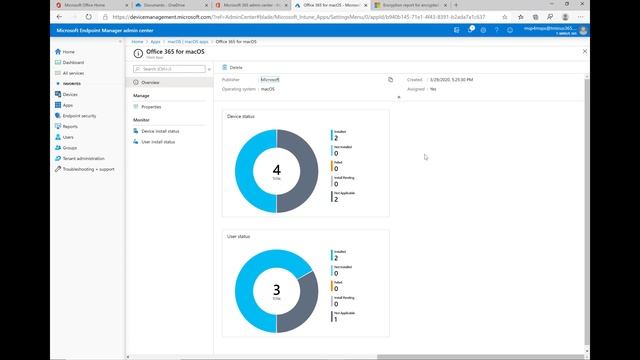Click the browser back arrow

[x=59, y=17]
